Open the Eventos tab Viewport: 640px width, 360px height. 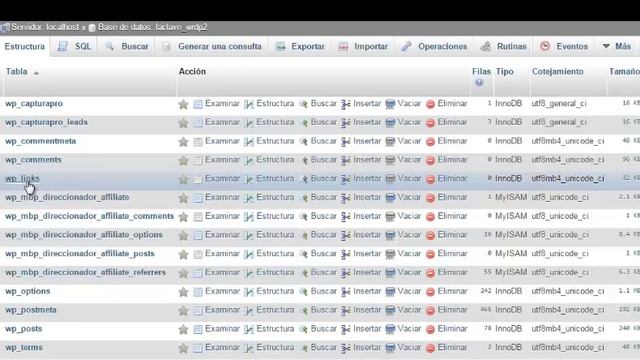click(x=572, y=47)
